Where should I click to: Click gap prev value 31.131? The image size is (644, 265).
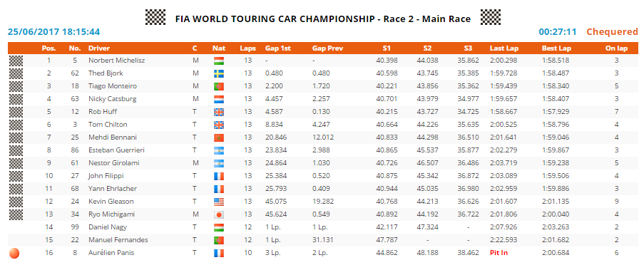coord(322,240)
